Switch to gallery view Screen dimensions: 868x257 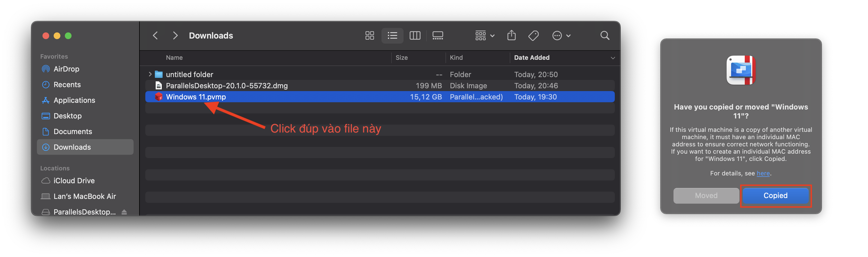438,35
